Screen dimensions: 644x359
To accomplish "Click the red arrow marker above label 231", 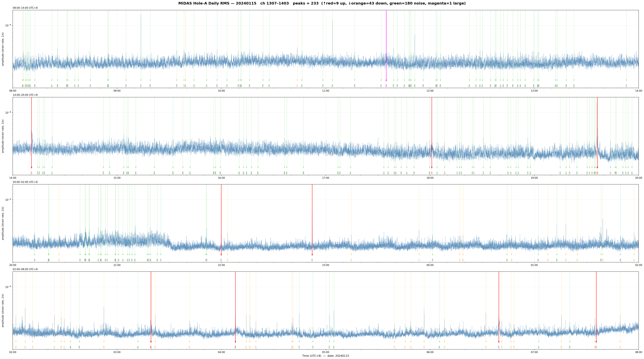I will coord(596,341).
